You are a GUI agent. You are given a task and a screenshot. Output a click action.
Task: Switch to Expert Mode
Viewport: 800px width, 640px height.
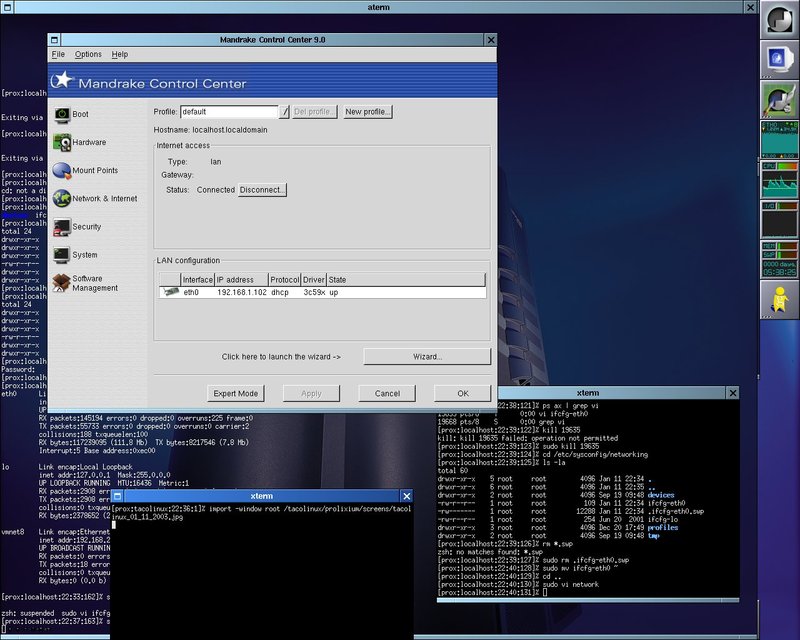pyautogui.click(x=236, y=393)
